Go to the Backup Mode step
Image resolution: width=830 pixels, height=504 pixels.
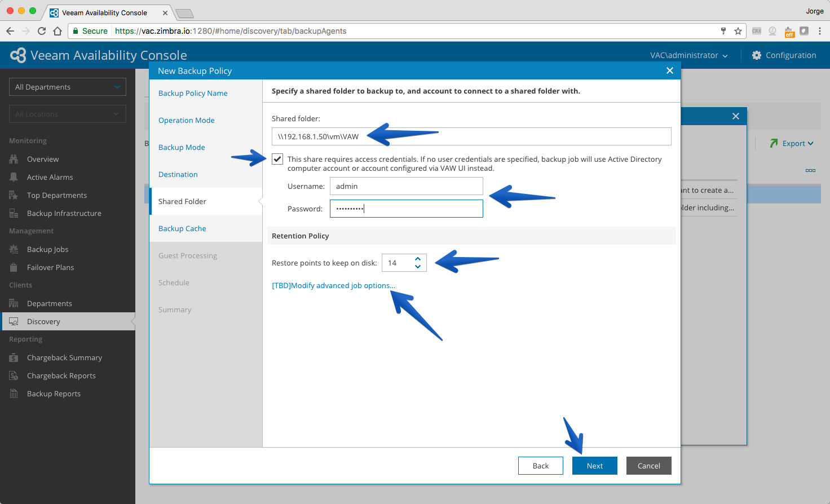[182, 147]
